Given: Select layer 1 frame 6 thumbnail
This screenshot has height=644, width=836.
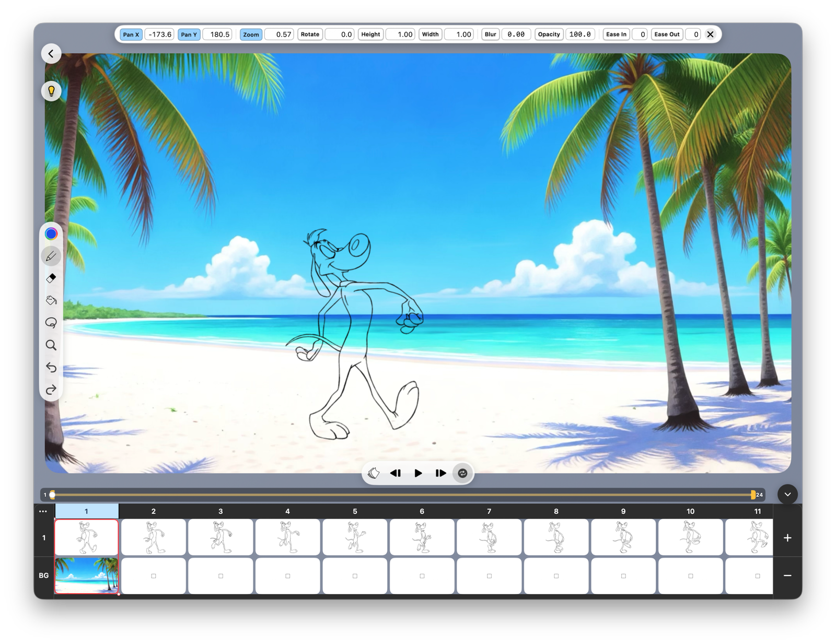Looking at the screenshot, I should coord(422,537).
